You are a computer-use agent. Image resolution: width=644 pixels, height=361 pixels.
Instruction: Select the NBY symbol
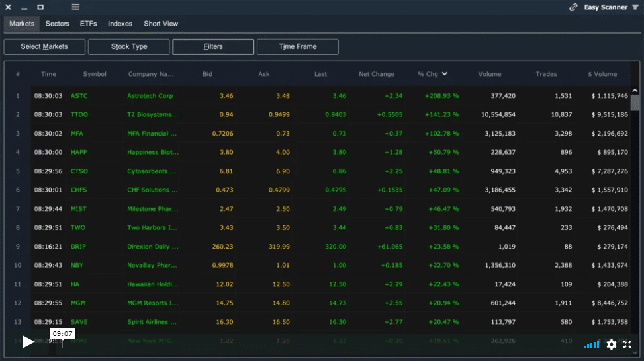77,265
